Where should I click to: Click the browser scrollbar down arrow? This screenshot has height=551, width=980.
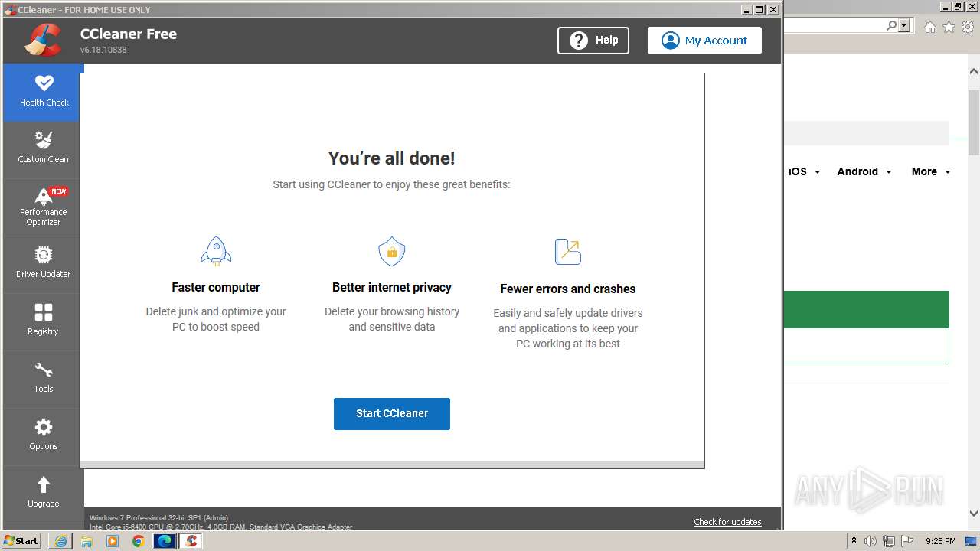[x=974, y=514]
